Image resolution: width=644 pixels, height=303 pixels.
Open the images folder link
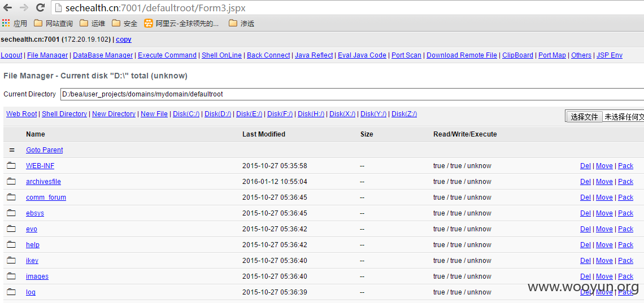(37, 276)
